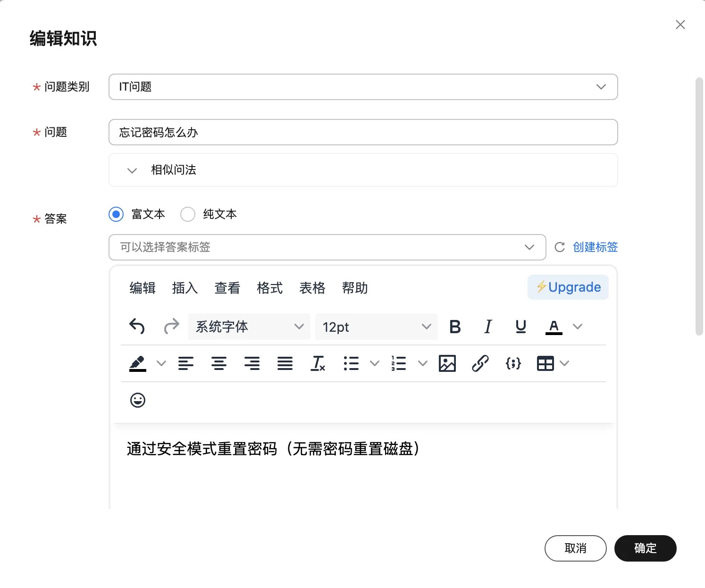Align text to the left
The image size is (705, 588).
pyautogui.click(x=186, y=363)
